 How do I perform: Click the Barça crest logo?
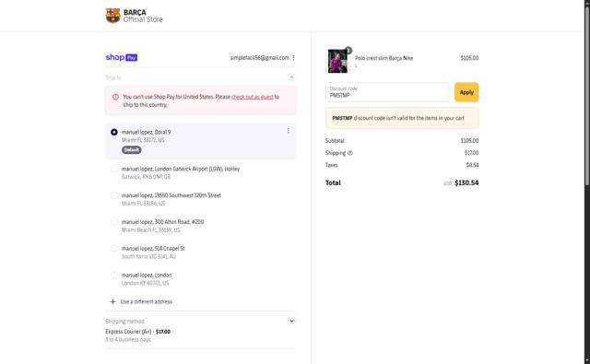tap(112, 16)
